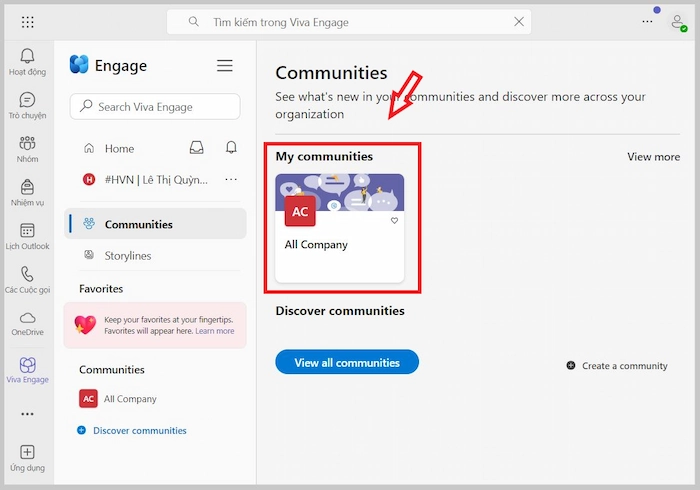Open Trò chuyện chat in Teams rail
Viewport: 700px width, 490px height.
coord(27,106)
